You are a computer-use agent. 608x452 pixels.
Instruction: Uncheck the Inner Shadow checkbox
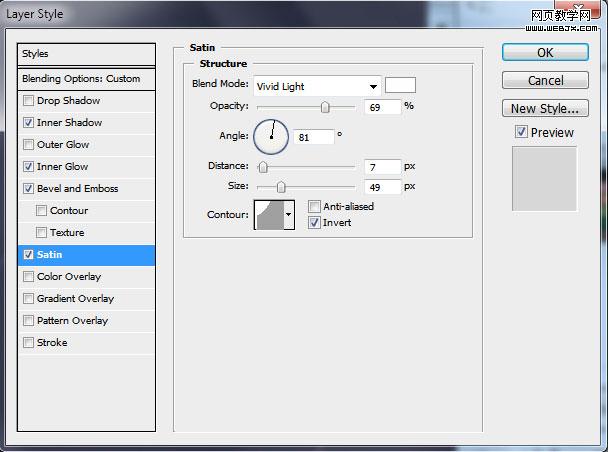coord(28,123)
